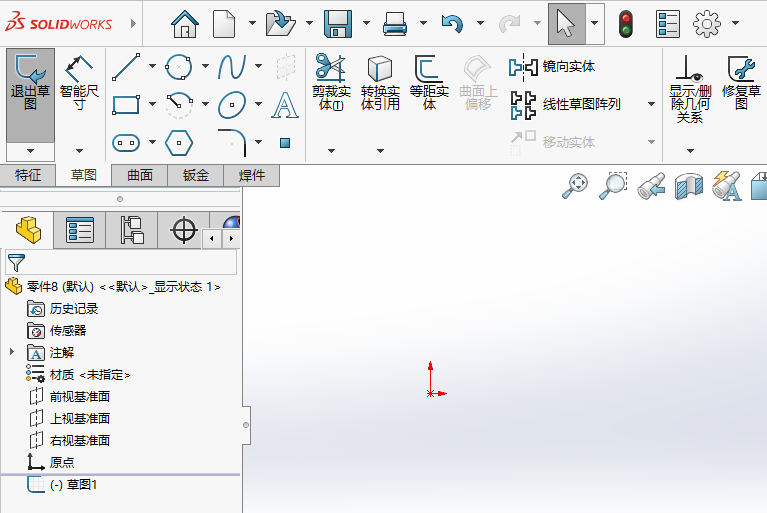Open dropdown next to New document
Screen dimensions: 767x513
pos(252,23)
